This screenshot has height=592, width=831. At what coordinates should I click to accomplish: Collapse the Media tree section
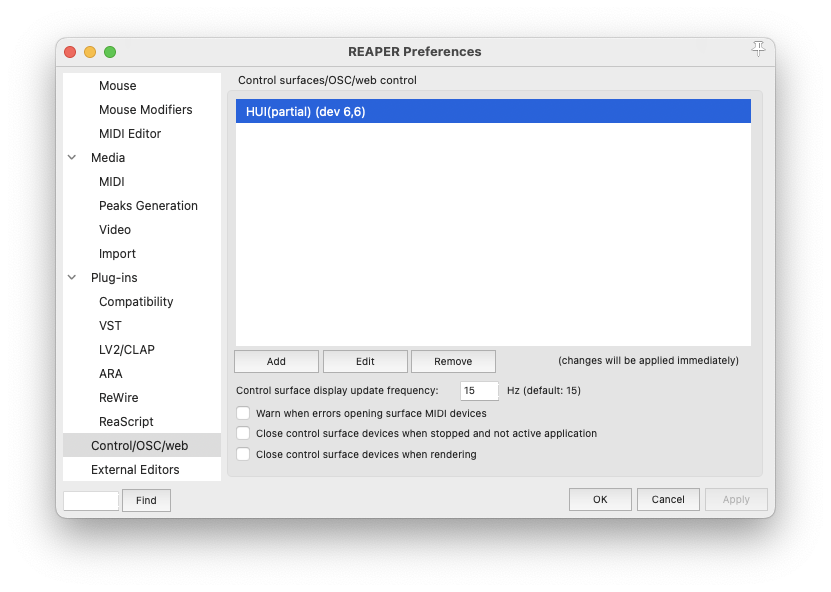click(72, 157)
